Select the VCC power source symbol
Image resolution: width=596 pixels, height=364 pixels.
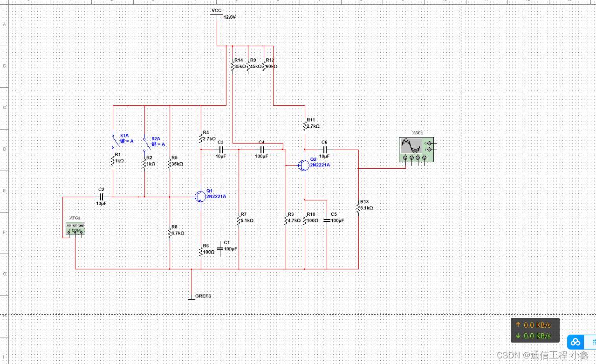click(217, 15)
